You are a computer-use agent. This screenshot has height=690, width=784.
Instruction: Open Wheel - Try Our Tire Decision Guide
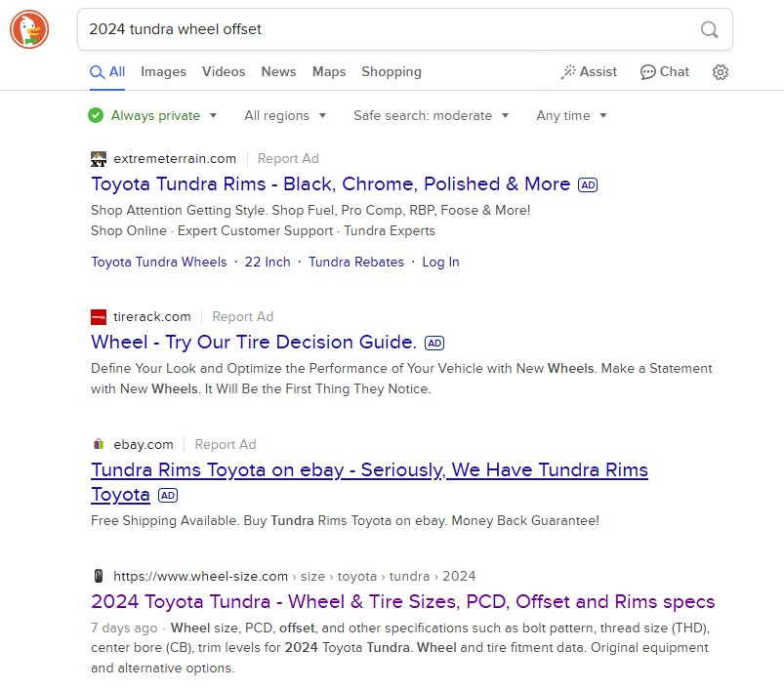pos(254,343)
